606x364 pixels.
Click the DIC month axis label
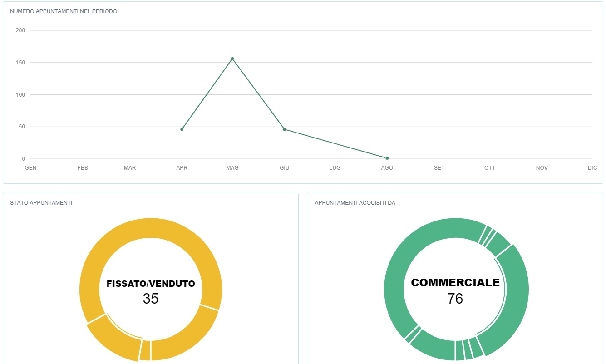(x=592, y=168)
